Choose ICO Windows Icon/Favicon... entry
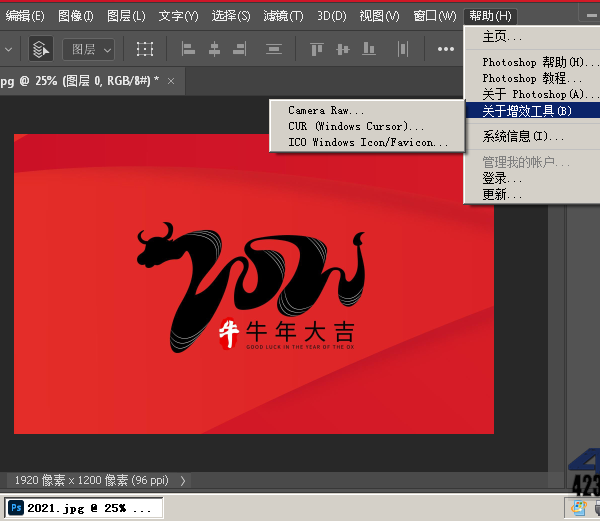Viewport: 600px width, 521px height. (x=369, y=142)
